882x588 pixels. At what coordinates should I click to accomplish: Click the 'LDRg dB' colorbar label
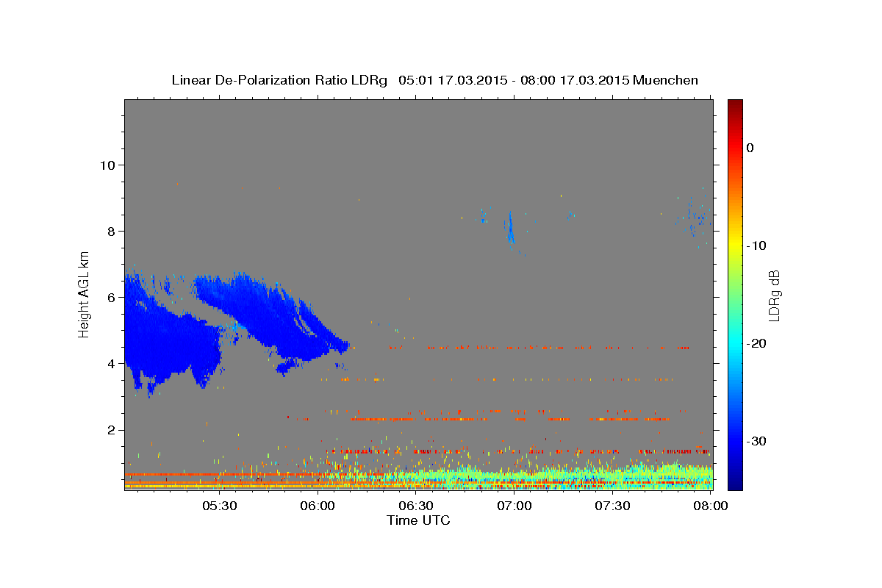773,295
